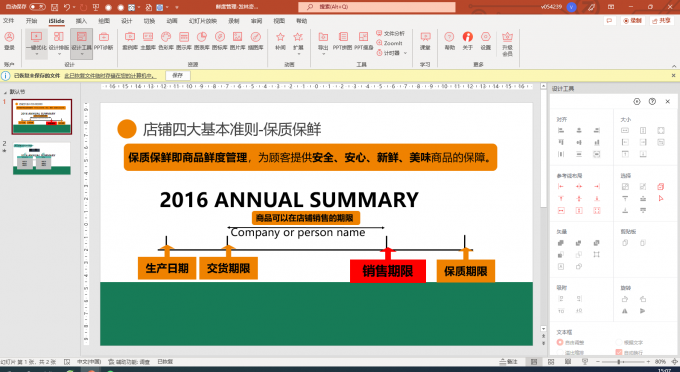Select the red 销售期限 box on slide

tap(388, 271)
